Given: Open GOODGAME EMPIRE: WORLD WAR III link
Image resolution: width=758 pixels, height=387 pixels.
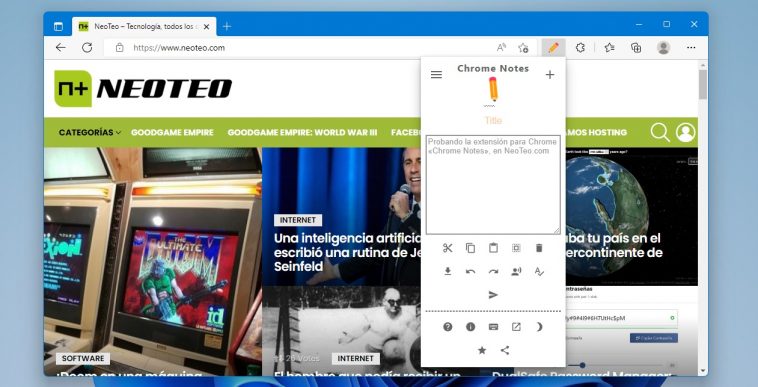Looking at the screenshot, I should pyautogui.click(x=302, y=132).
